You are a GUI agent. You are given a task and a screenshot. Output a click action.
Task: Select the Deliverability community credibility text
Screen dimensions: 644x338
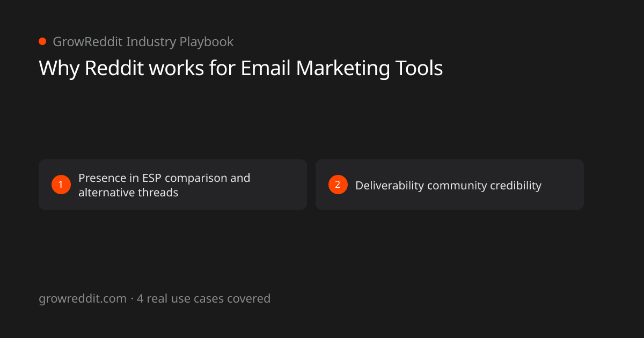point(448,186)
